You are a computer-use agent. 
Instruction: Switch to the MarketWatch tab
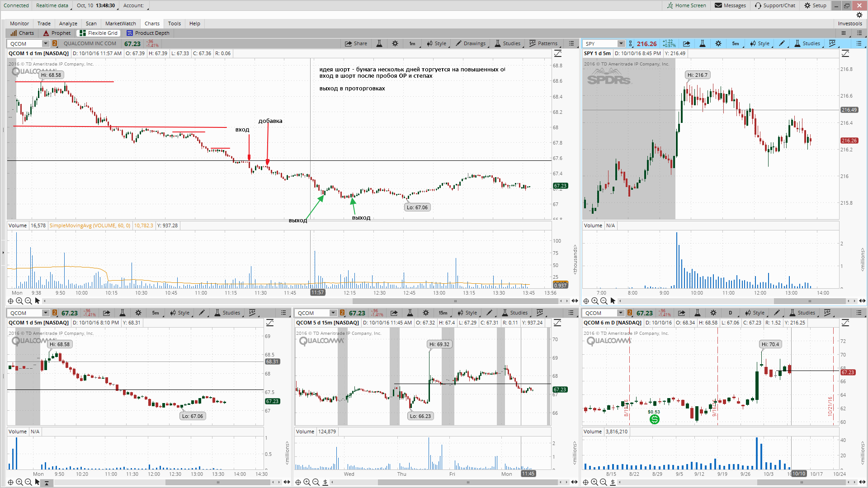[x=120, y=23]
